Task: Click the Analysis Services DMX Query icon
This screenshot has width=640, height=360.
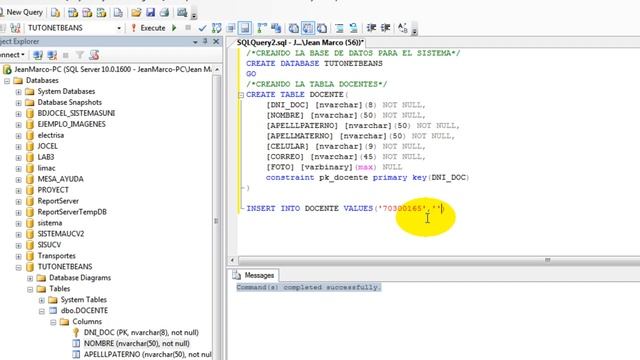Action: pos(87,13)
